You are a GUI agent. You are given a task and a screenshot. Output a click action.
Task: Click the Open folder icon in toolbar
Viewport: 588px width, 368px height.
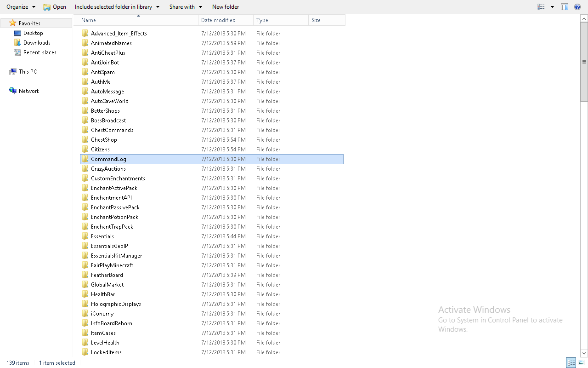[47, 7]
